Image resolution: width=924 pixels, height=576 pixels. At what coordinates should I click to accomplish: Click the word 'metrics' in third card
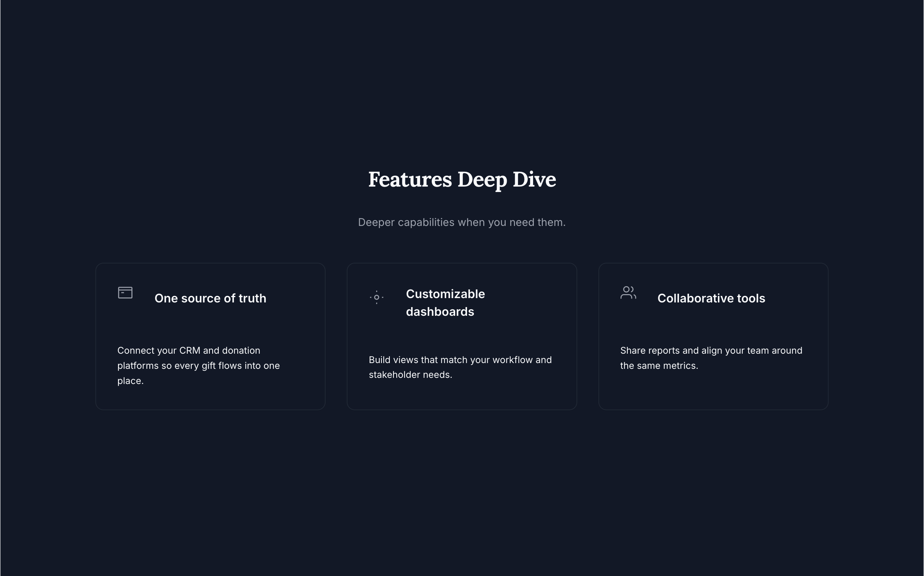pyautogui.click(x=680, y=366)
